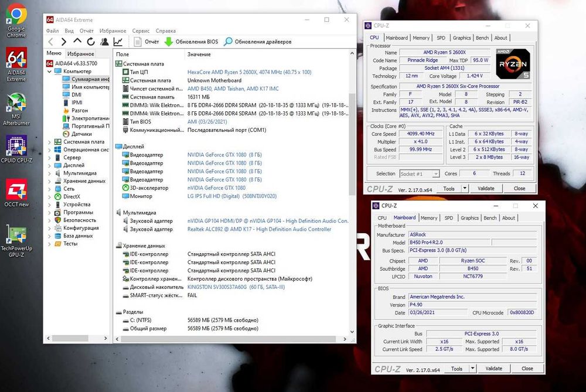Select the Электропитание tree item
Viewport: 586px width, 392px height.
(86, 118)
